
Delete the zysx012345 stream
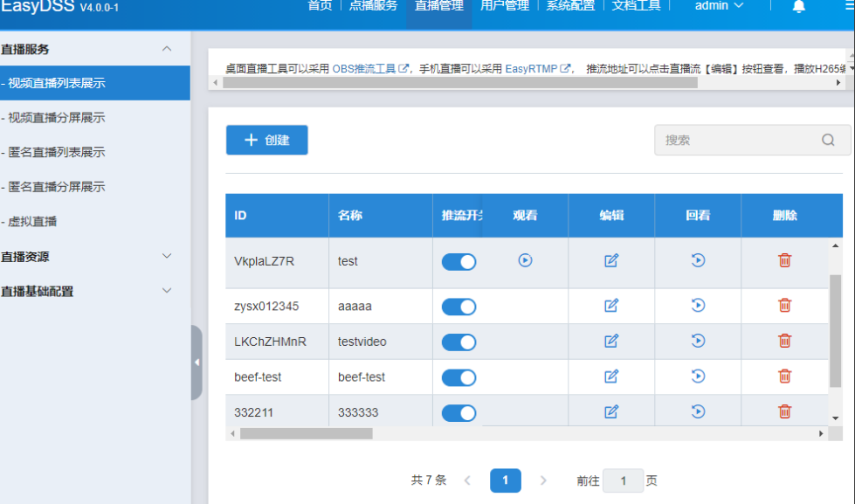784,306
